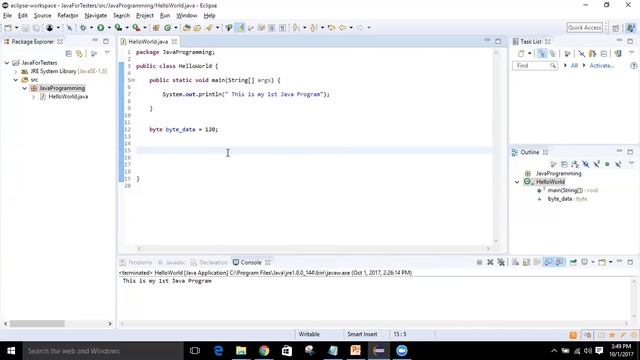Collapse the JavaForTesters project node
The height and width of the screenshot is (360, 640).
coord(7,63)
